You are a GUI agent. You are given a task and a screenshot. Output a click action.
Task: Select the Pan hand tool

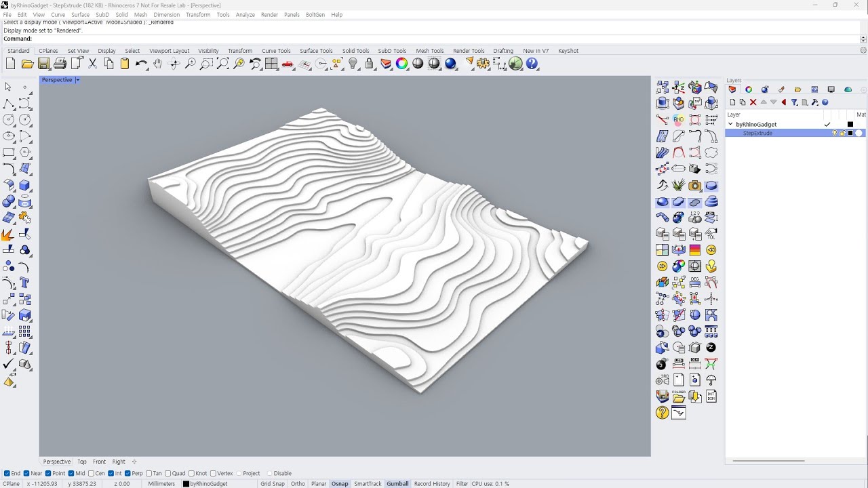click(157, 64)
